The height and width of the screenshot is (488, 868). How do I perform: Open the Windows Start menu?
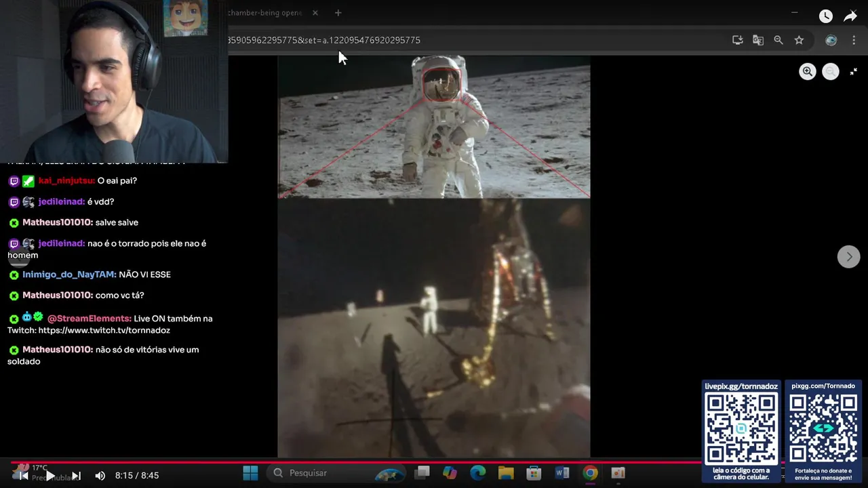pyautogui.click(x=250, y=473)
